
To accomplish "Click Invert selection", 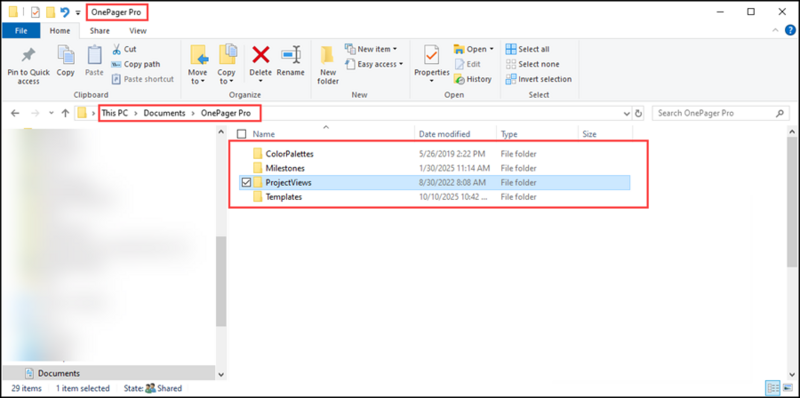I will [538, 79].
